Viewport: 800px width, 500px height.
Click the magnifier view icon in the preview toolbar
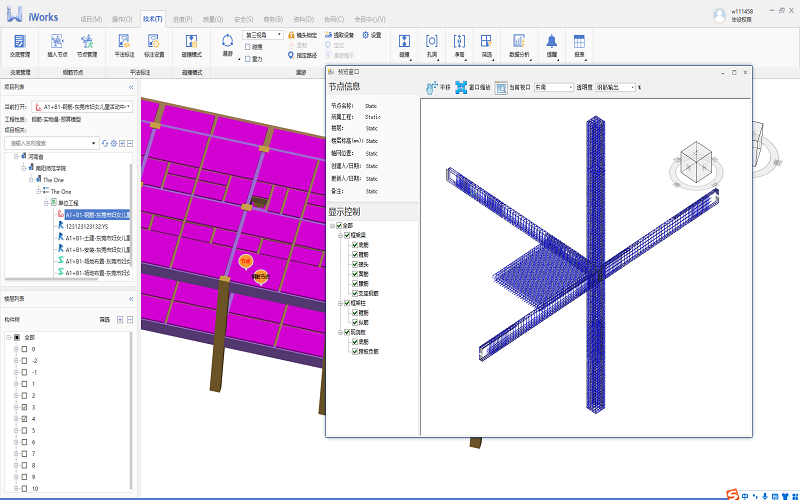501,88
